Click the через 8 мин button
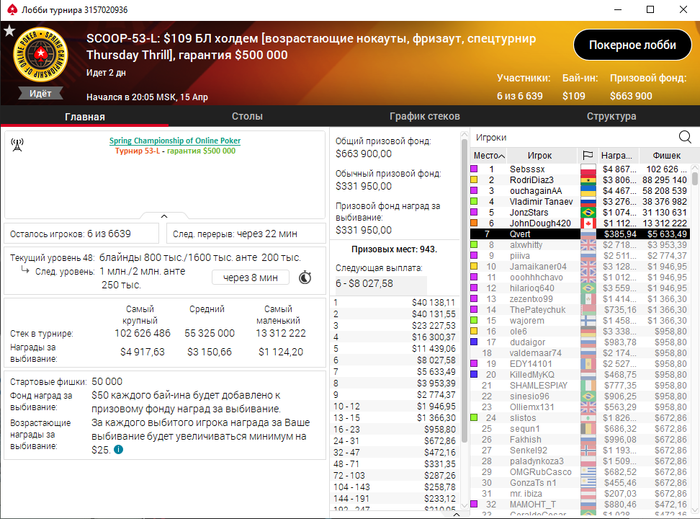 250,278
